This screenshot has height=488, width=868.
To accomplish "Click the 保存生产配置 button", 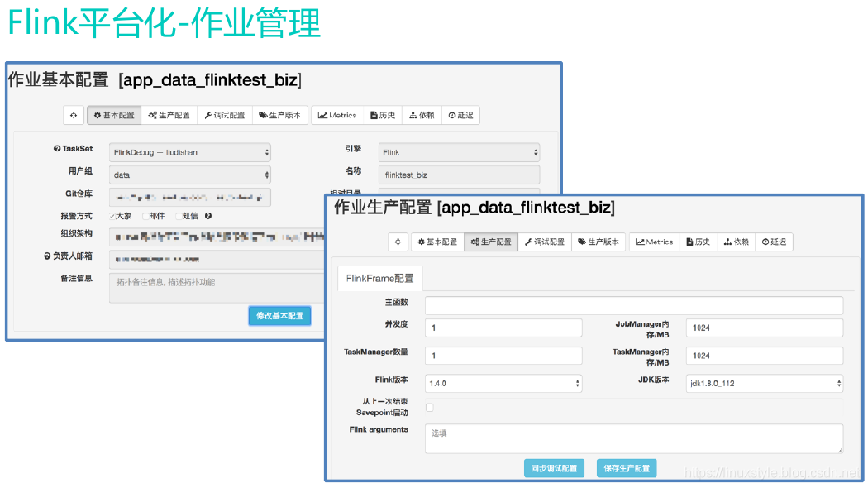I will (627, 468).
